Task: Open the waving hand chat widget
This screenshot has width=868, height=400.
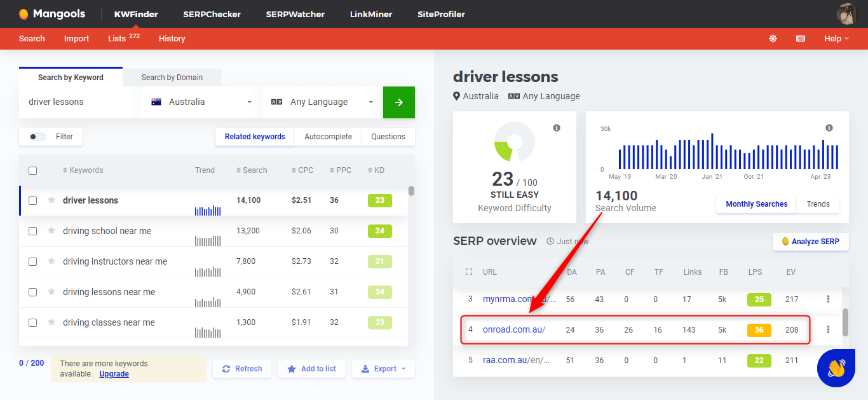Action: [x=836, y=368]
